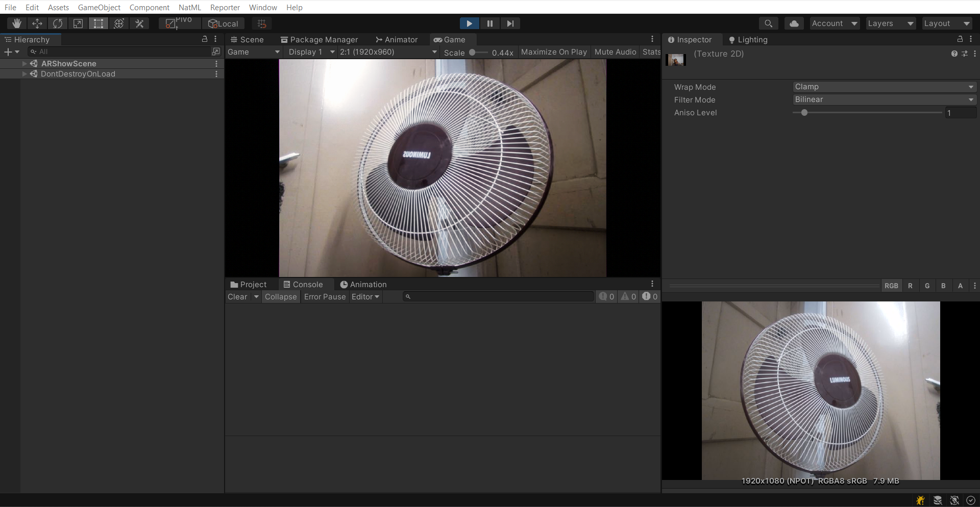
Task: Expand the ARShowScene hierarchy item
Action: click(23, 63)
